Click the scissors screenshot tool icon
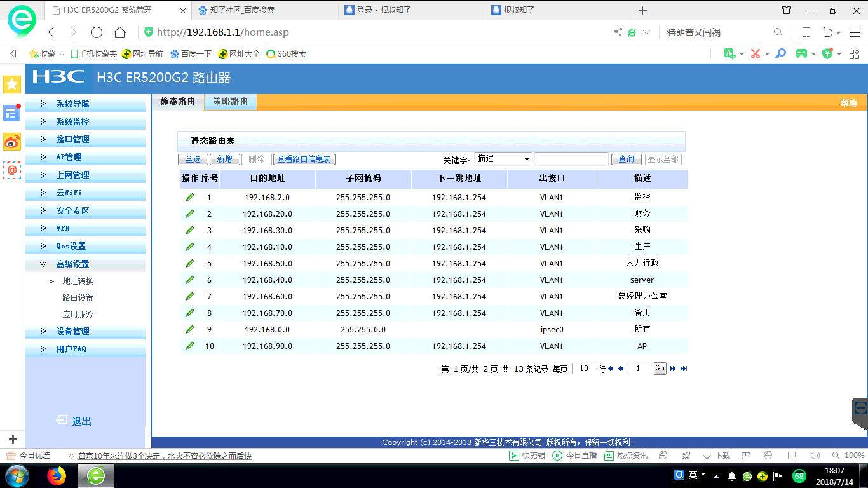868x488 pixels. 756,54
